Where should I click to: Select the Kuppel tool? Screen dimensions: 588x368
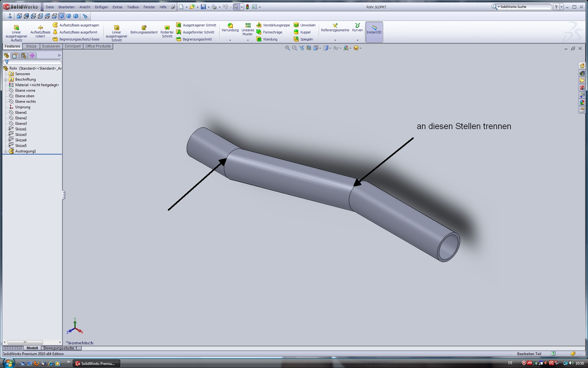(x=302, y=32)
